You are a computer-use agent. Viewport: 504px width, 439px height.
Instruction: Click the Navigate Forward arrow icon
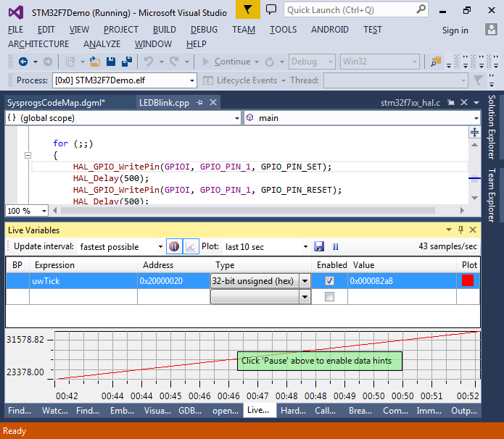(x=48, y=62)
